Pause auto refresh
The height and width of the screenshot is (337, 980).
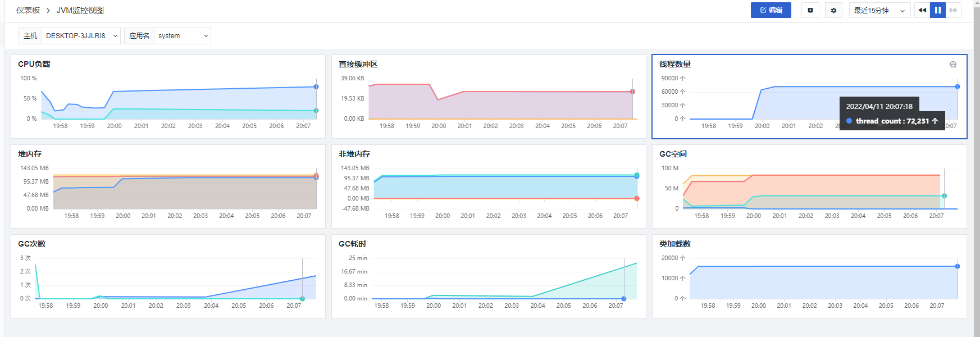(x=938, y=10)
